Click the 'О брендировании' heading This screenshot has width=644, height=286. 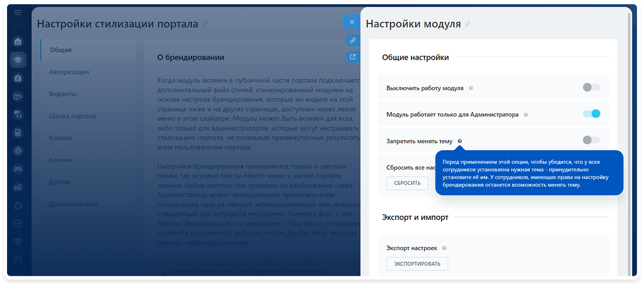coord(191,57)
